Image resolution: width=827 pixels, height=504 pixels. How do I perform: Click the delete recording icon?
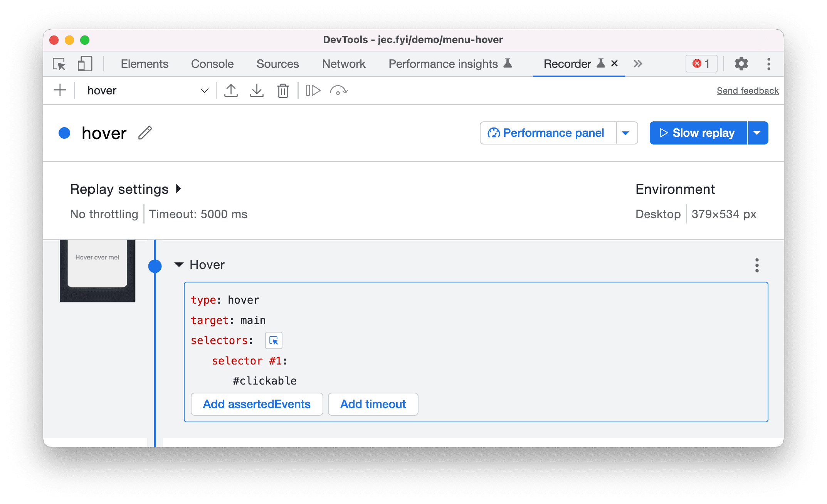[x=283, y=90]
